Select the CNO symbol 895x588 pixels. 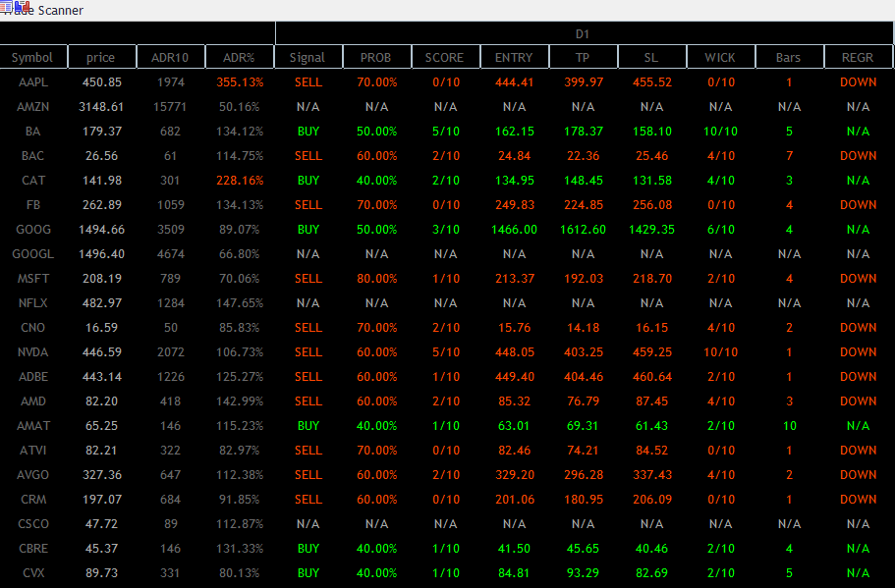tap(33, 327)
